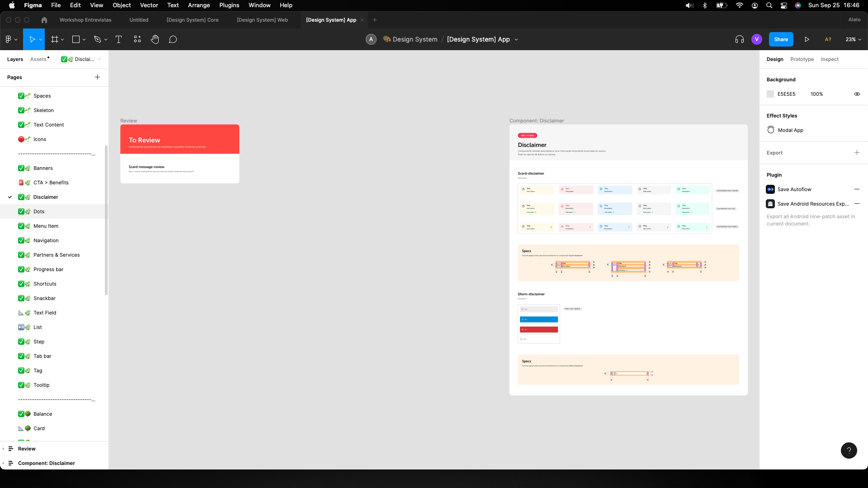Open the Resources components tool
This screenshot has height=488, width=868.
click(x=137, y=39)
